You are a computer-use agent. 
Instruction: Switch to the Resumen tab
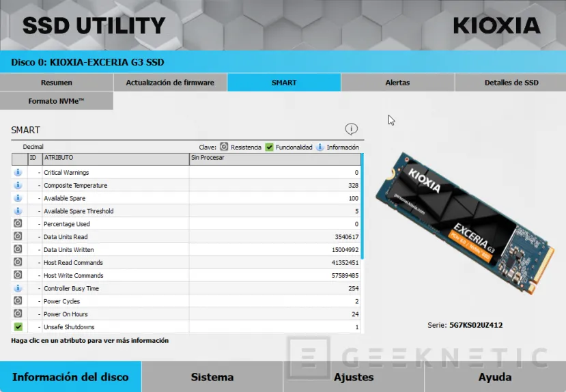(x=57, y=83)
